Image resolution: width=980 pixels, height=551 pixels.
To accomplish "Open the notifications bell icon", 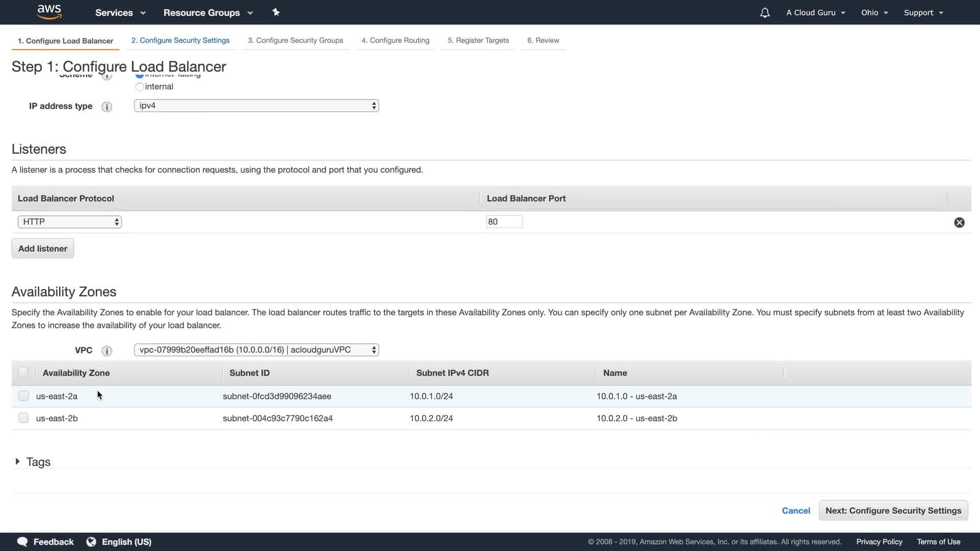I will (x=765, y=13).
